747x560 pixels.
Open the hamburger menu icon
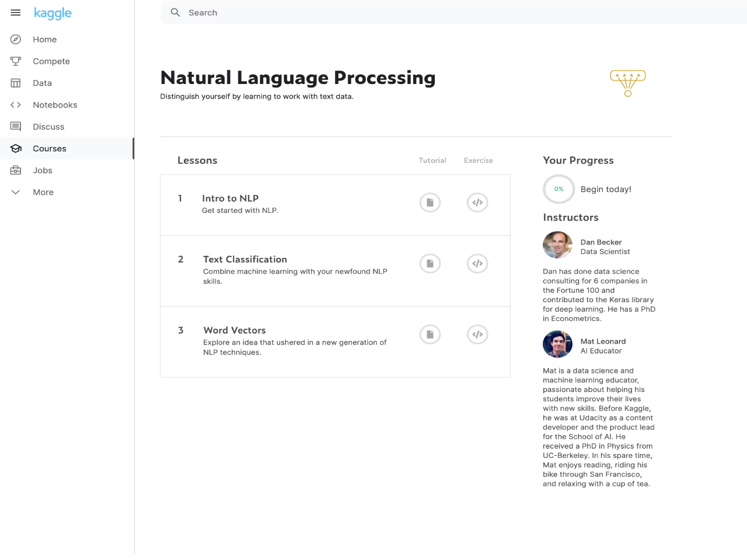click(16, 13)
